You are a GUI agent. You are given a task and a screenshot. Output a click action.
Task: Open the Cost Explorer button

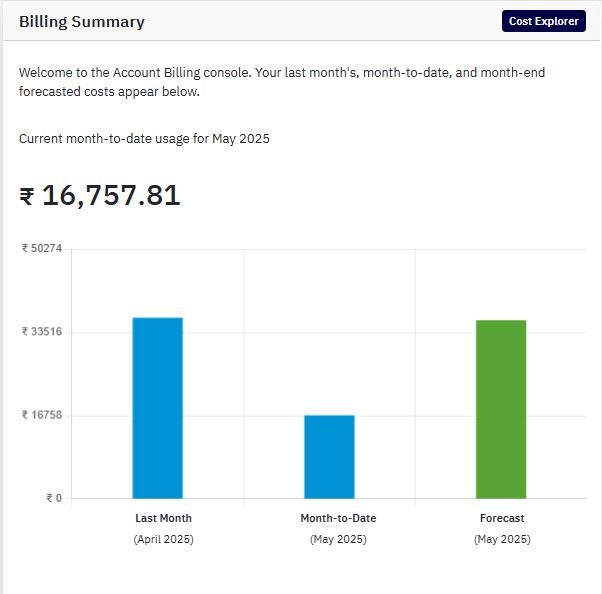pyautogui.click(x=544, y=21)
